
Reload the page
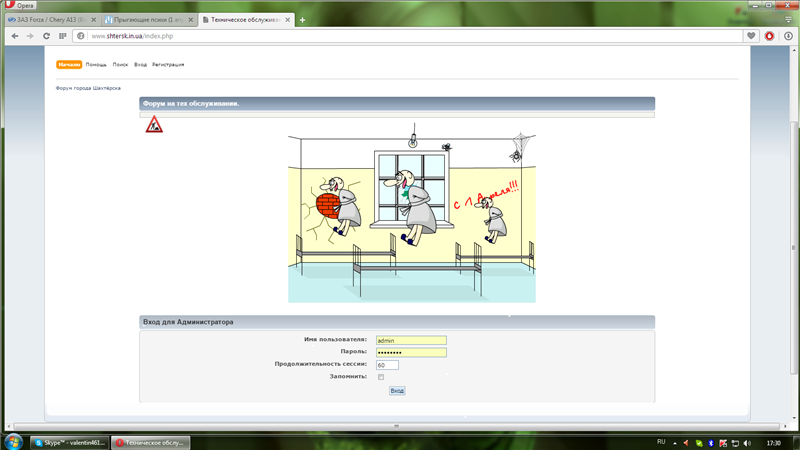coord(46,36)
